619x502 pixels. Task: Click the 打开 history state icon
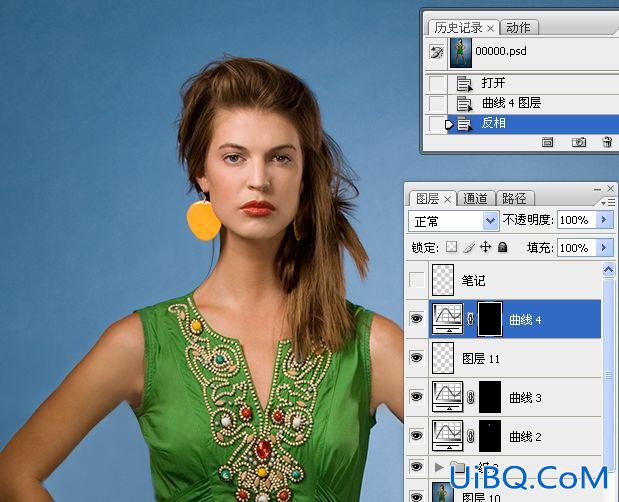coord(464,84)
